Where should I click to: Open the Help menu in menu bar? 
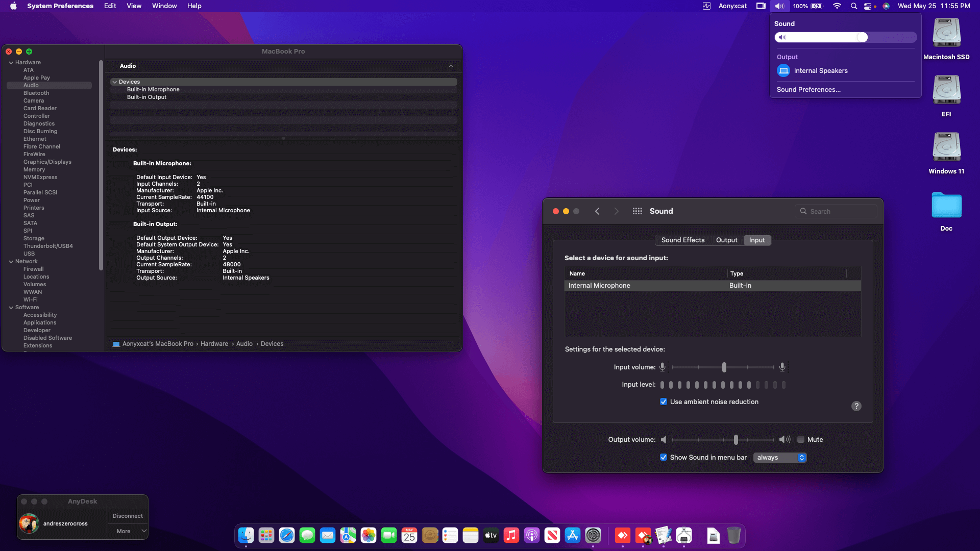coord(194,6)
